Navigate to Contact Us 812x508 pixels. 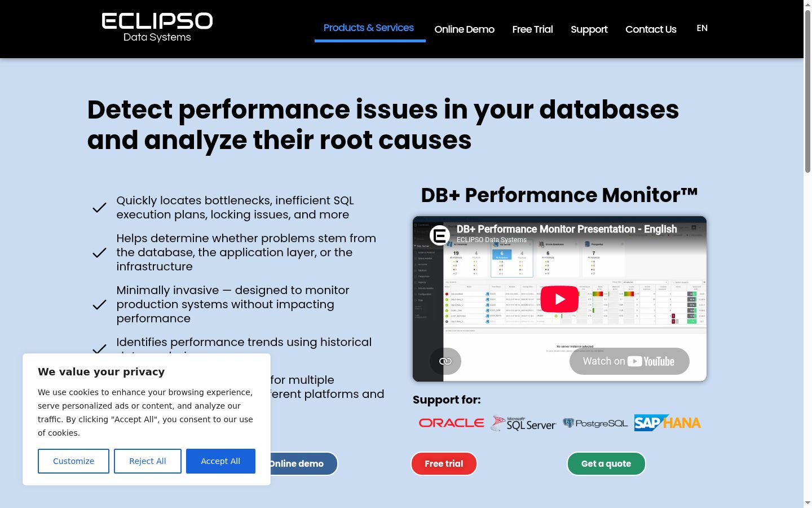point(651,29)
